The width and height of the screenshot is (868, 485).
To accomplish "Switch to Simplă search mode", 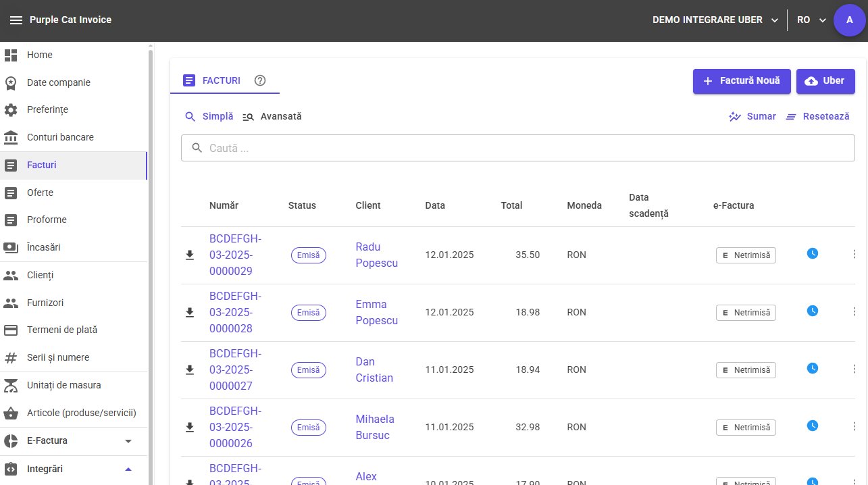I will [x=209, y=116].
